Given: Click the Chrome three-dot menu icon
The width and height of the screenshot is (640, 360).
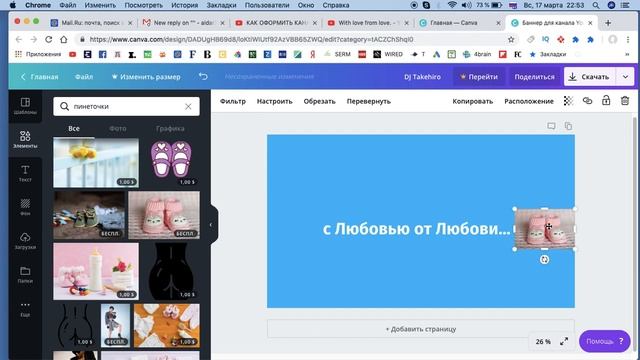Looking at the screenshot, I should (628, 40).
